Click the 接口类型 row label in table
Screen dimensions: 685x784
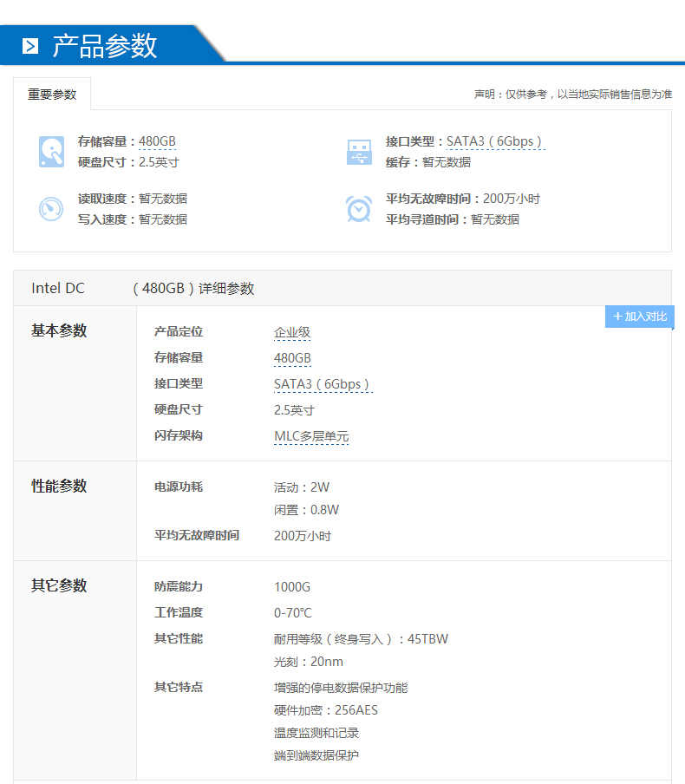coord(179,384)
